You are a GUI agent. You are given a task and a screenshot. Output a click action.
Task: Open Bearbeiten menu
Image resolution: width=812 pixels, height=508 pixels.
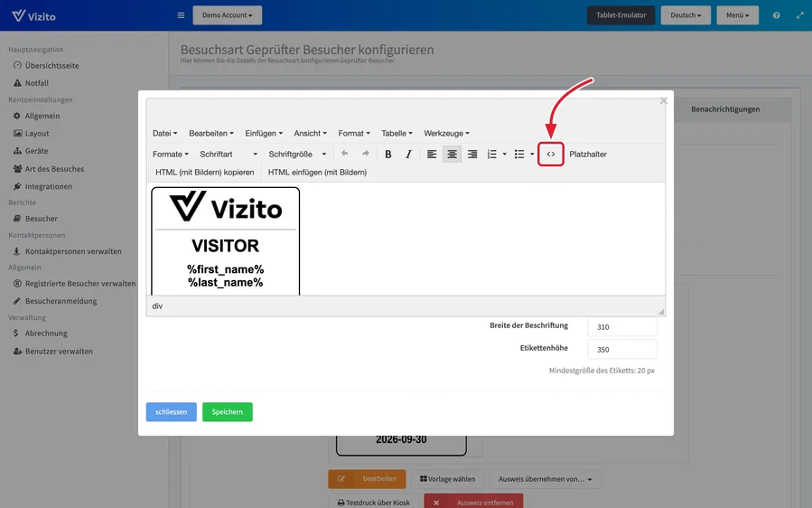(x=210, y=133)
